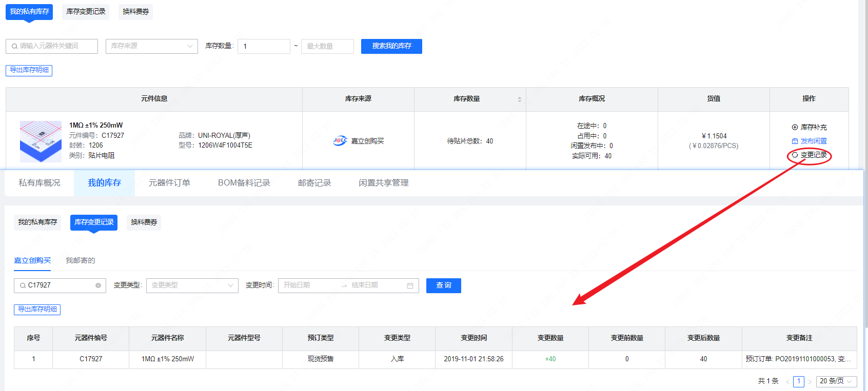
Task: Click the upper 导出库存明细 button
Action: [x=29, y=70]
